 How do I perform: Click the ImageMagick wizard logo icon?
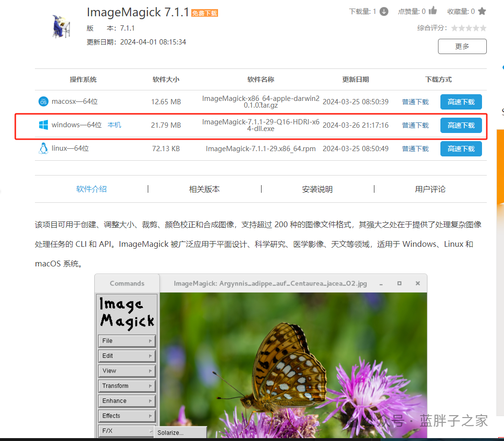click(x=61, y=27)
